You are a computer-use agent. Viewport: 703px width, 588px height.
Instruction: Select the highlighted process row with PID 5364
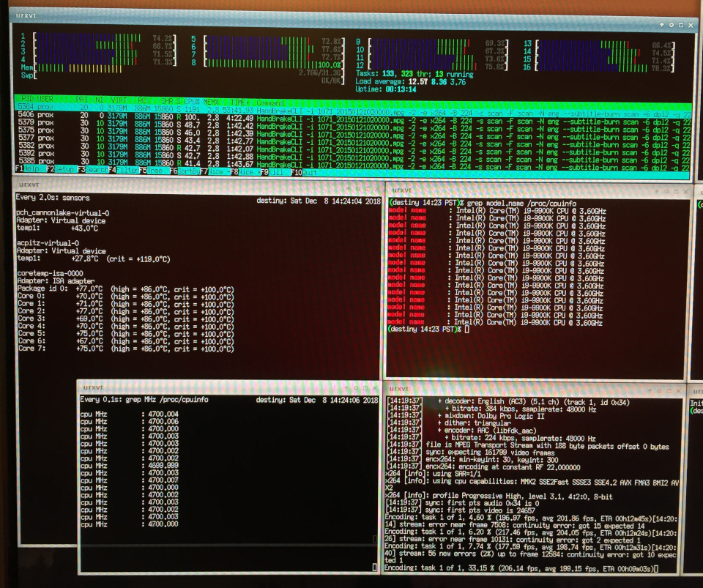(354, 108)
